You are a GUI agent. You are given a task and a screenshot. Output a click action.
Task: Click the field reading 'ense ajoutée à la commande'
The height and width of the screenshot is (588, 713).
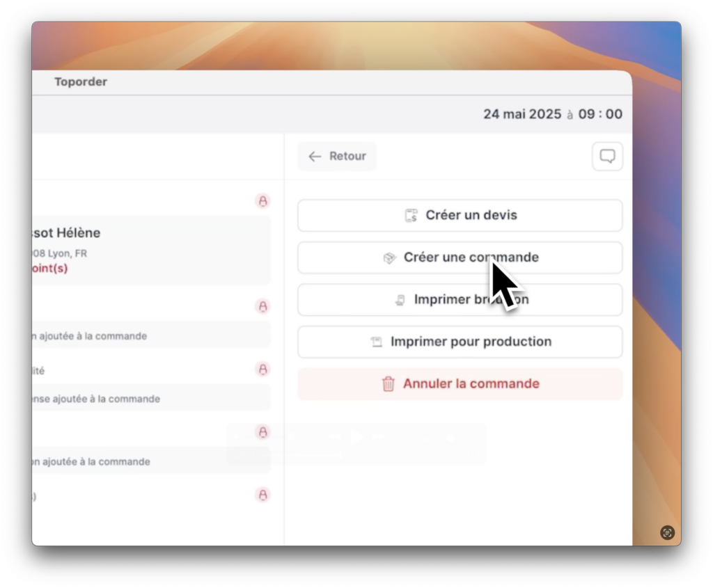click(150, 399)
